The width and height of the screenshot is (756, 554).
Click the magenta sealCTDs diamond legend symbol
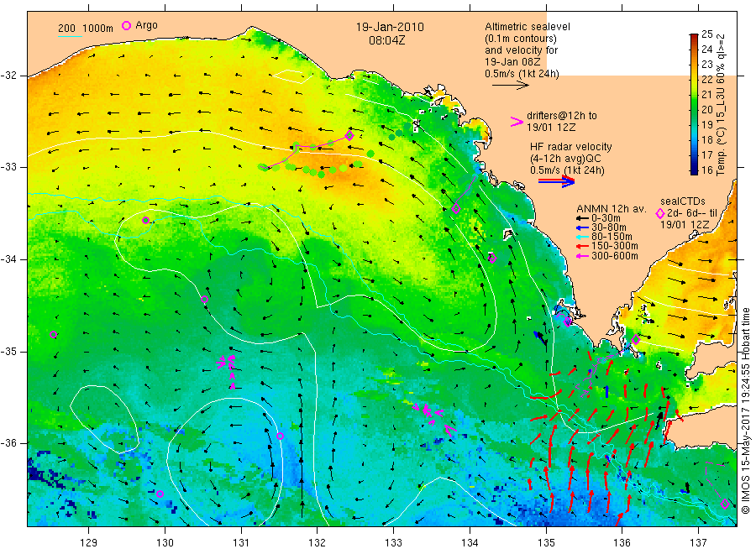tap(660, 213)
